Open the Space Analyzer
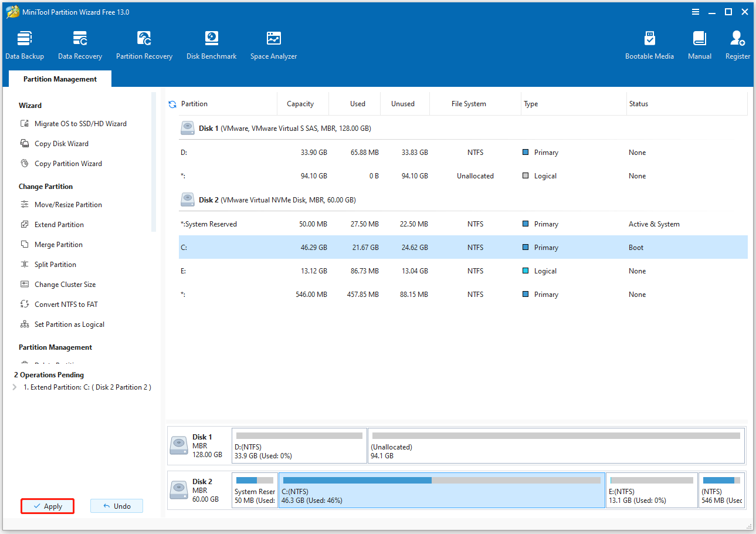 coord(273,44)
